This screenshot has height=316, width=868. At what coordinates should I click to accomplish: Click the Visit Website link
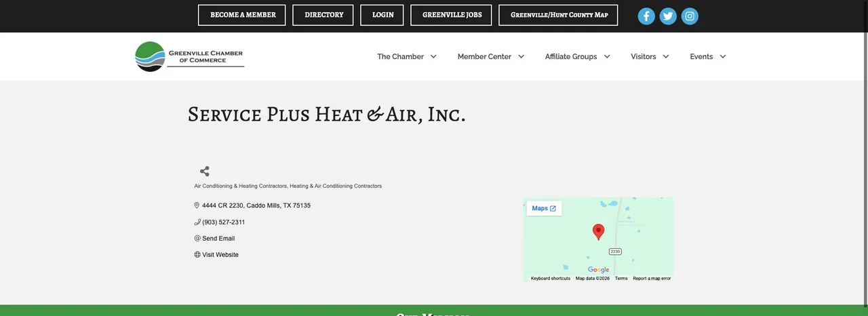tap(220, 255)
